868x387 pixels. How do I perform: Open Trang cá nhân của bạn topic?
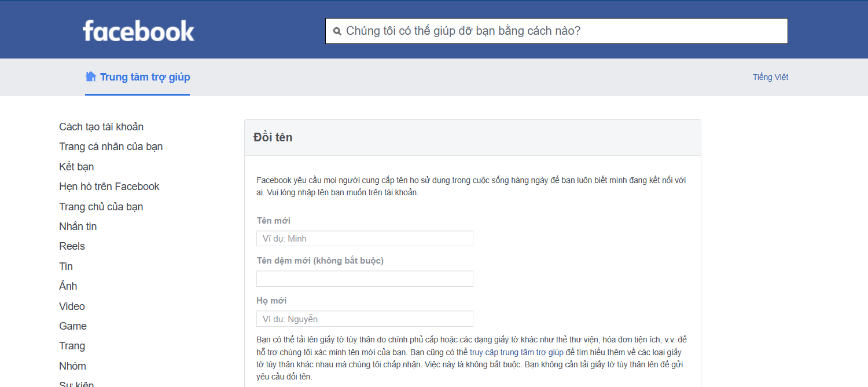[x=111, y=147]
